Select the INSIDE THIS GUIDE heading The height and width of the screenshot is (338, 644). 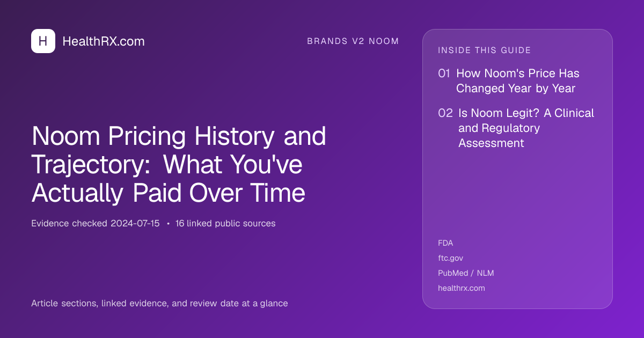coord(485,50)
